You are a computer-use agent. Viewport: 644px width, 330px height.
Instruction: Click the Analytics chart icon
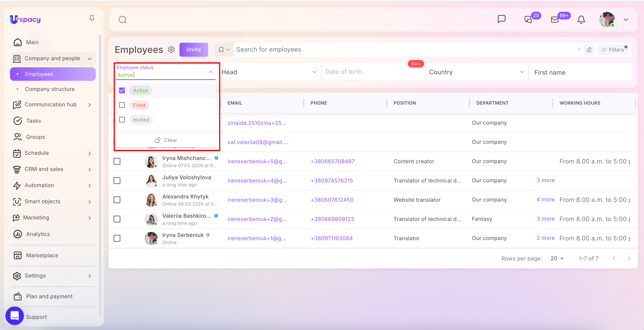(18, 234)
